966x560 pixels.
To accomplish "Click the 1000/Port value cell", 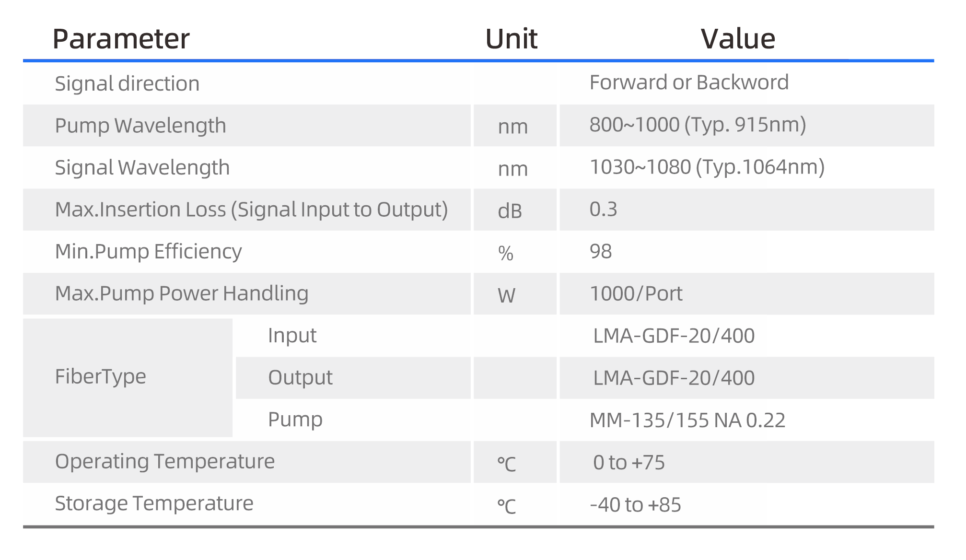I will point(636,293).
